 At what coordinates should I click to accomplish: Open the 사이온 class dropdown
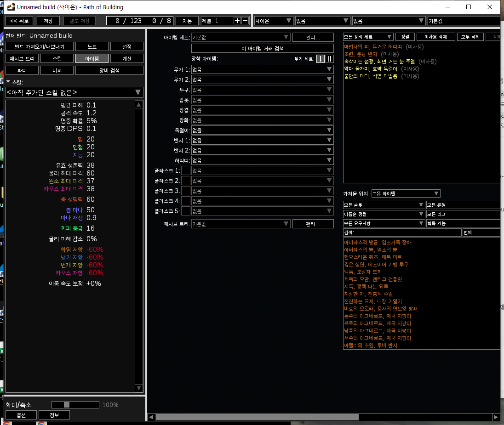pos(273,21)
